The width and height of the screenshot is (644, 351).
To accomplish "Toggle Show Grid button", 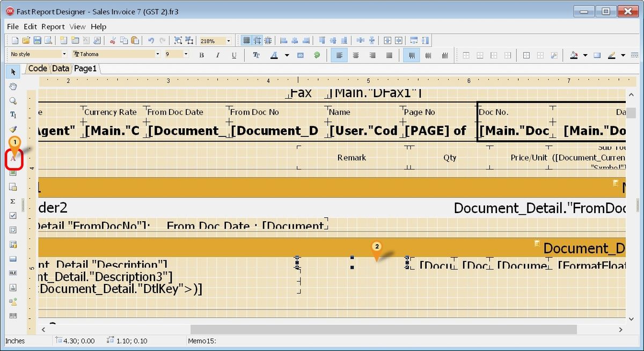I will [246, 41].
